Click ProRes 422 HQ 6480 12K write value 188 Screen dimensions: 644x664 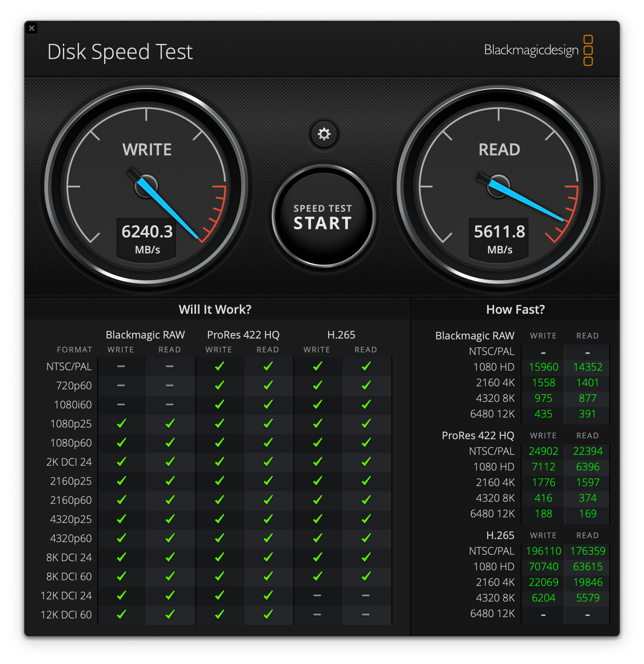(543, 514)
